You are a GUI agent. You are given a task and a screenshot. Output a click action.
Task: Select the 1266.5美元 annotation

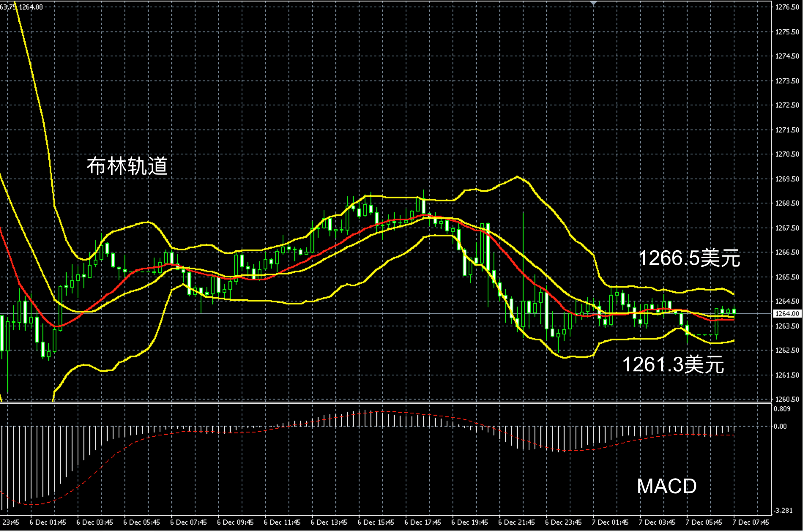coord(689,258)
